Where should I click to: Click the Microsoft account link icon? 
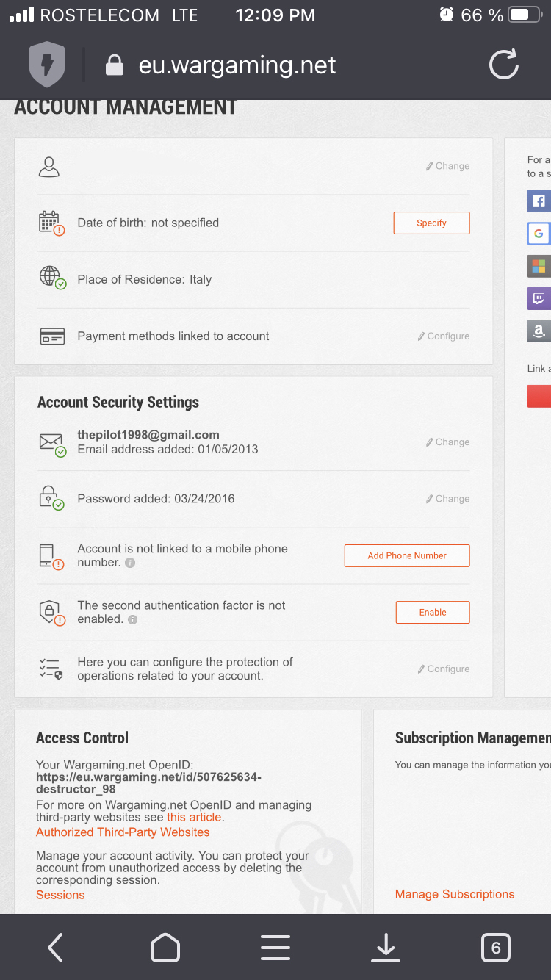click(x=539, y=265)
